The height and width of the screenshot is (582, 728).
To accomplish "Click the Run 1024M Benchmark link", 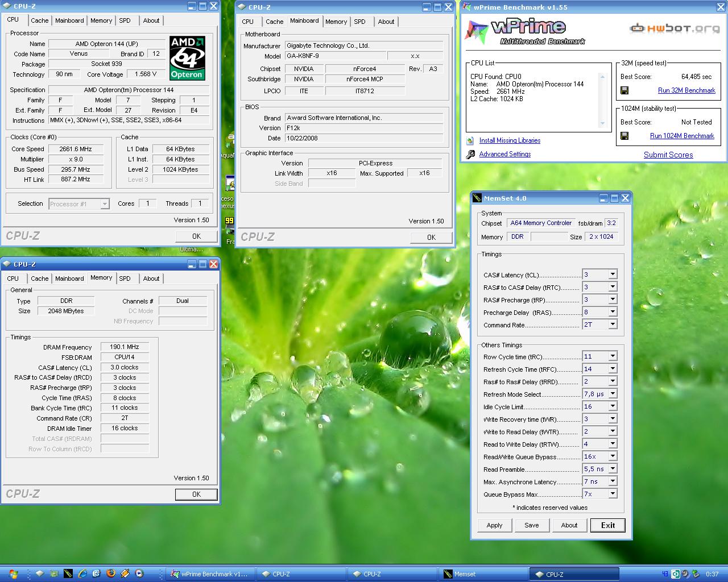I will point(682,136).
